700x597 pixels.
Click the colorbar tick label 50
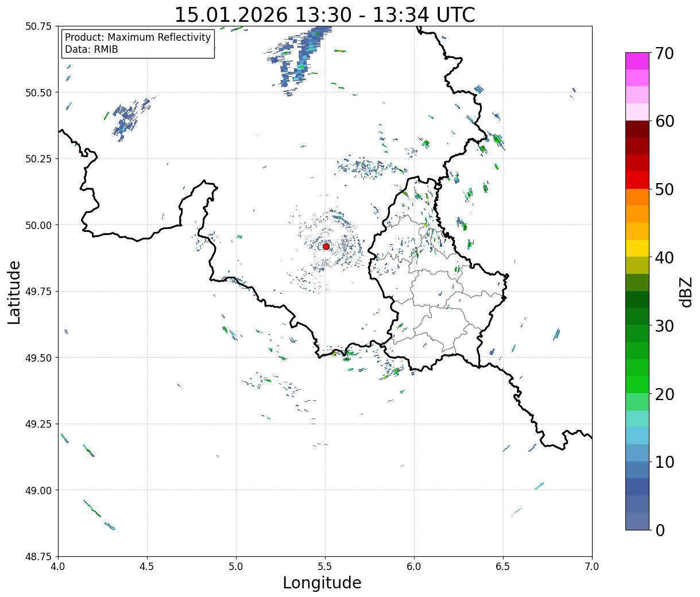664,189
